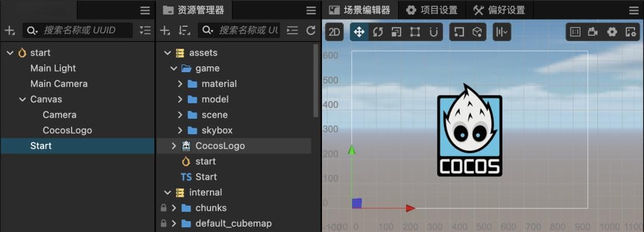Toggle 2D view mode
The width and height of the screenshot is (644, 232).
tap(335, 32)
